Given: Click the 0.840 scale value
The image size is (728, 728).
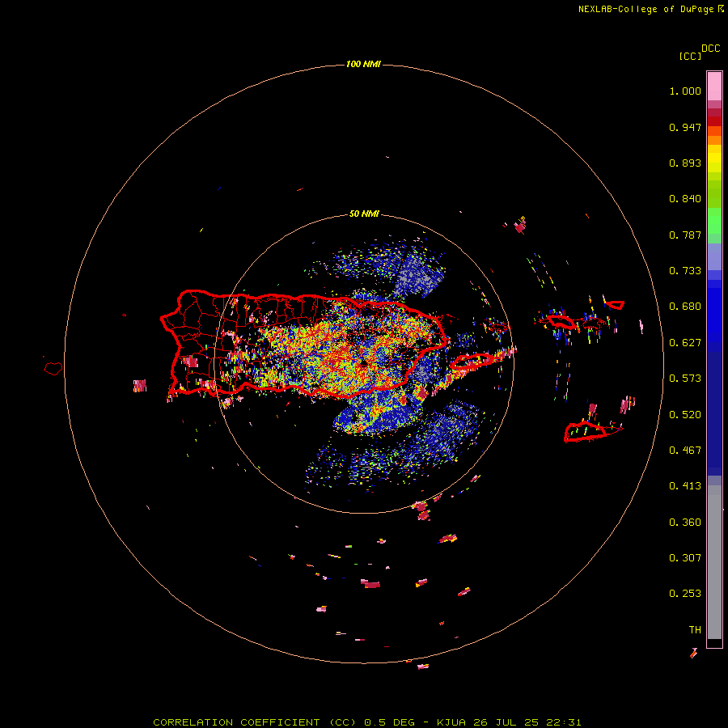Looking at the screenshot, I should pos(685,199).
